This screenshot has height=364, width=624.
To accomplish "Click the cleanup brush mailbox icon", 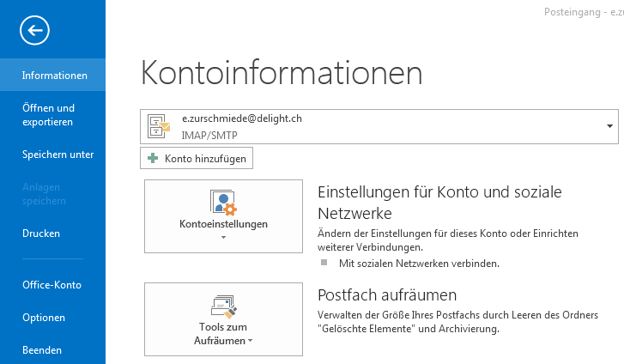I will (x=224, y=306).
